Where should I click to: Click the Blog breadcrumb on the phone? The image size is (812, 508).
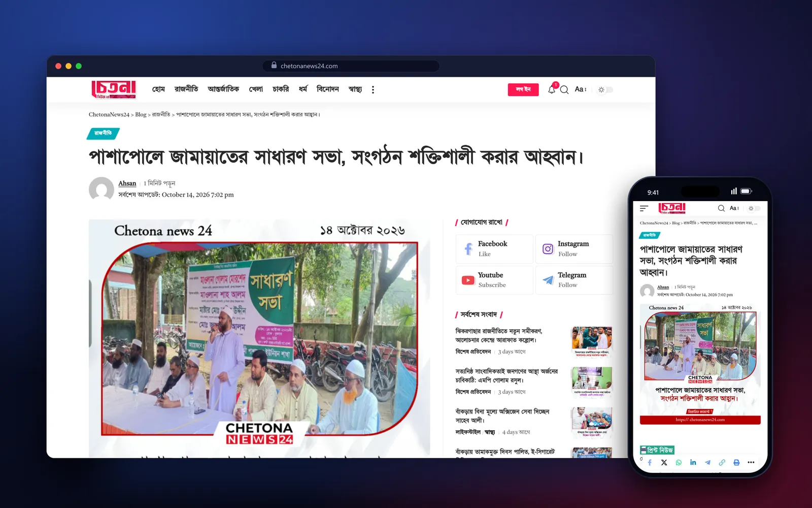(676, 223)
